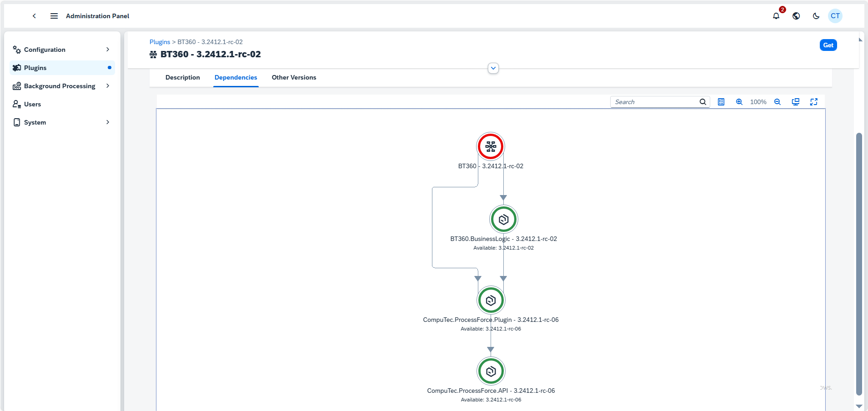Follow the Plugins breadcrumb link
The width and height of the screenshot is (868, 411).
[x=160, y=42]
